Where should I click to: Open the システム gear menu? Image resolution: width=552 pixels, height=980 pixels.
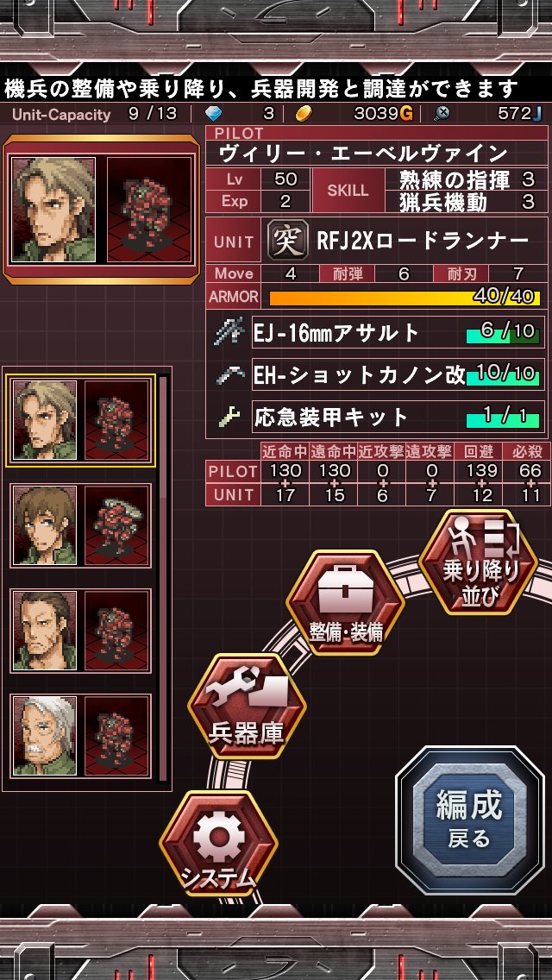point(218,844)
